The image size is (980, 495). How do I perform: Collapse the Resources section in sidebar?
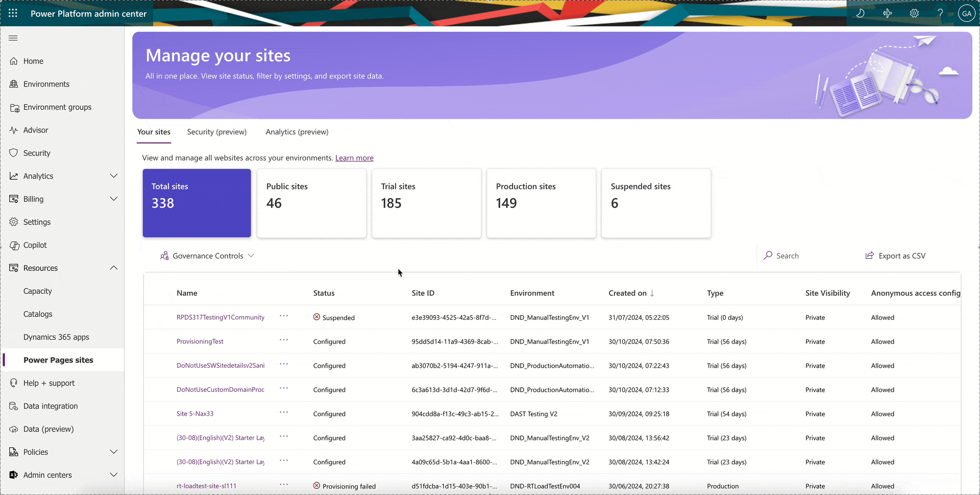point(114,267)
